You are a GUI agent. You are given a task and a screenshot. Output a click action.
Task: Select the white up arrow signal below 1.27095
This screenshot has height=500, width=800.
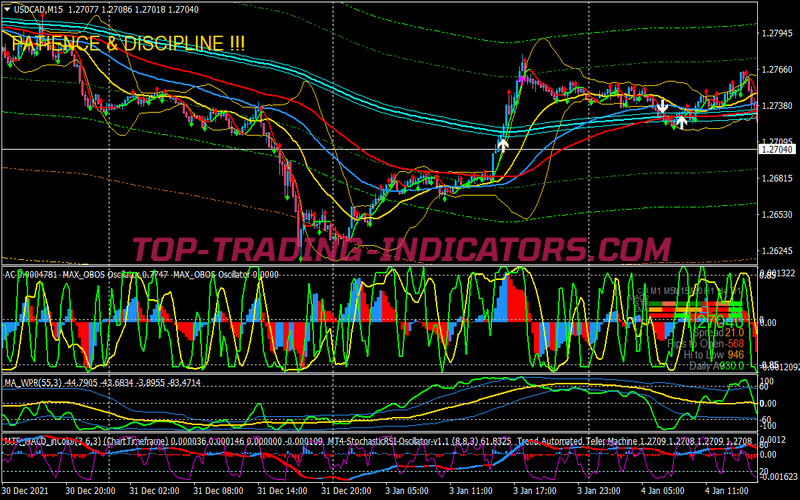(503, 145)
